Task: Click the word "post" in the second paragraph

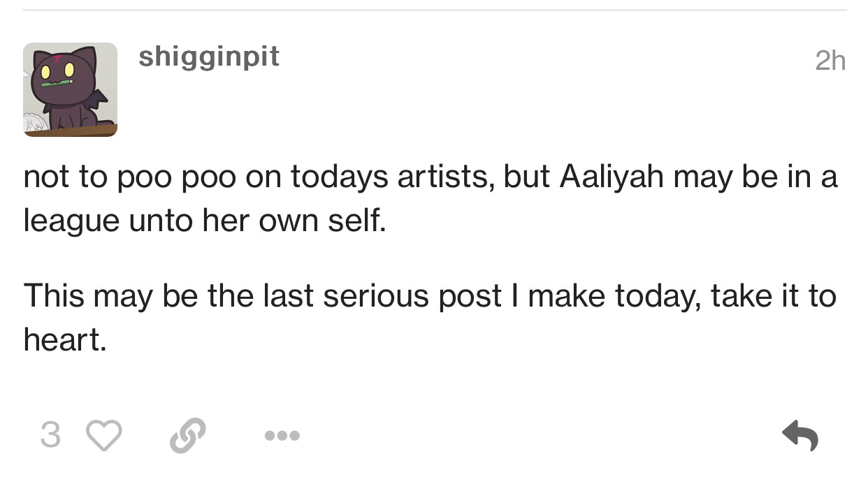Action: click(470, 296)
